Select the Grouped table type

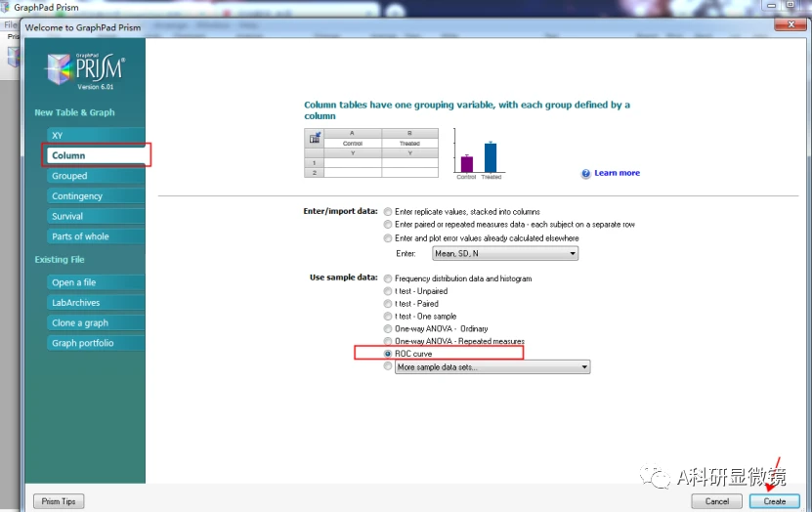(x=96, y=176)
